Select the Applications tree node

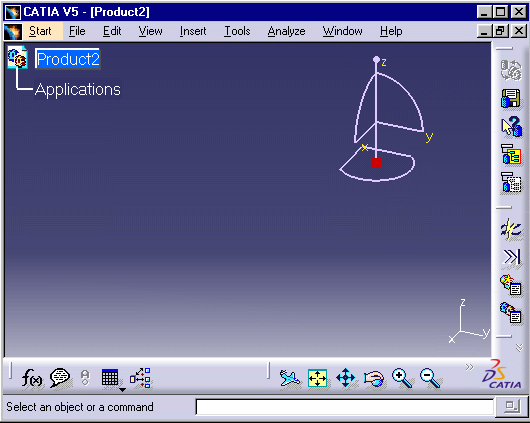pyautogui.click(x=78, y=90)
